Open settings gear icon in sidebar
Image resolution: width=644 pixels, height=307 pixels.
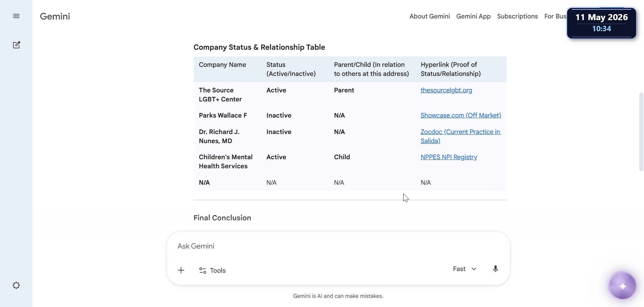point(16,286)
